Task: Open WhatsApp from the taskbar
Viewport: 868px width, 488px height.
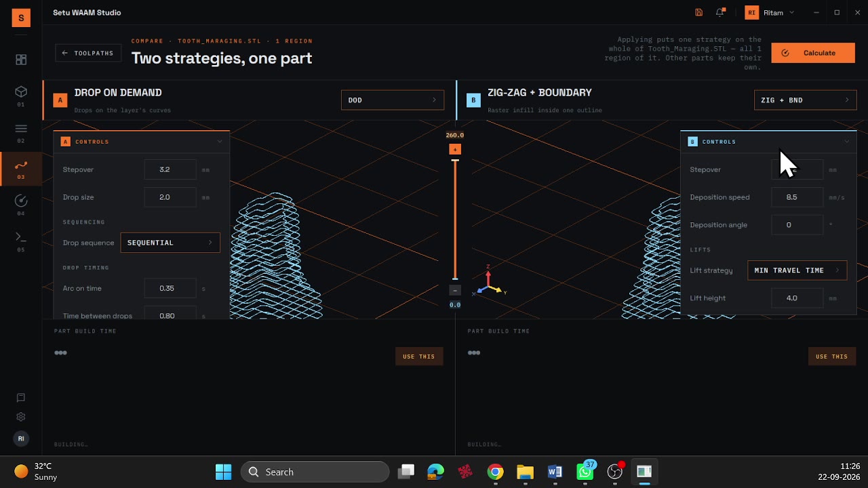Action: [585, 472]
